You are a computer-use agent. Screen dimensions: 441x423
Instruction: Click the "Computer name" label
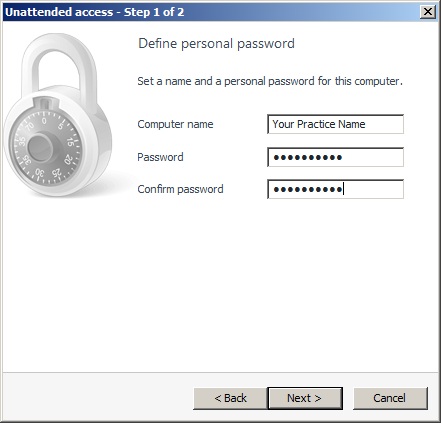pyautogui.click(x=175, y=124)
